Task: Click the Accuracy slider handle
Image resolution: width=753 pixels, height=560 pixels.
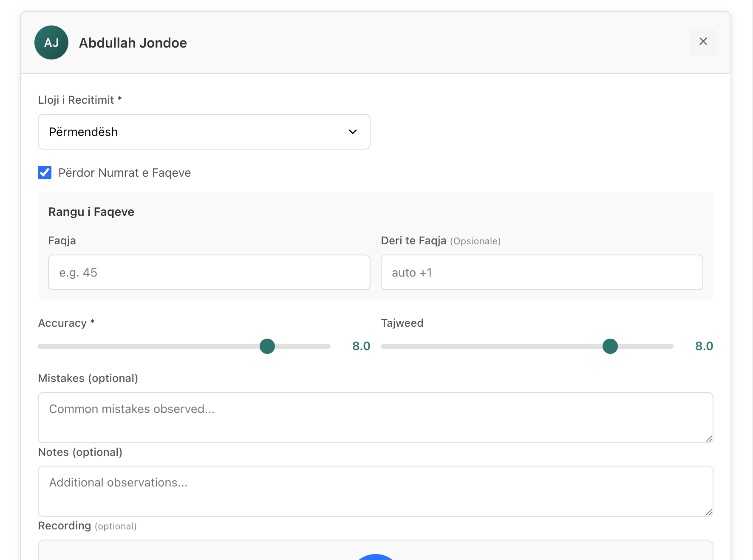Action: pyautogui.click(x=267, y=346)
